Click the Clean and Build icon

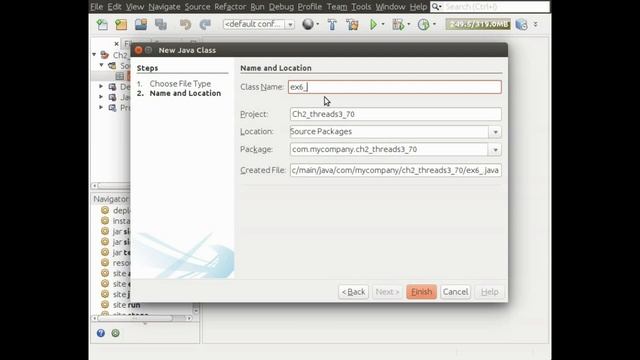(352, 24)
